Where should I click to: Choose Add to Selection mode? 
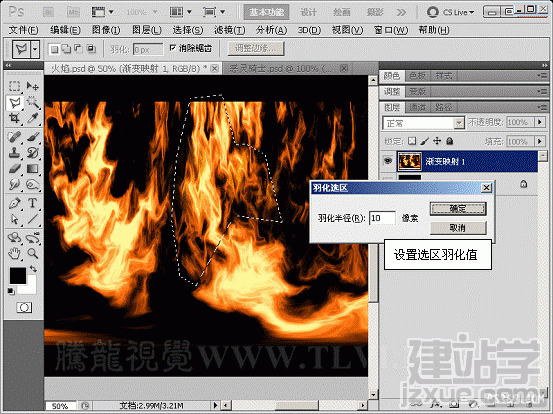pos(66,49)
